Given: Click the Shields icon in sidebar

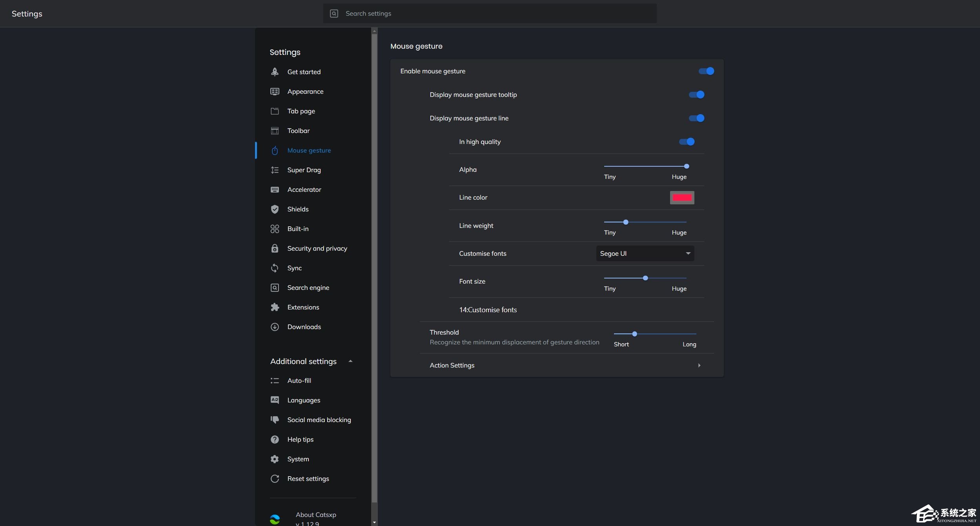Looking at the screenshot, I should pyautogui.click(x=275, y=209).
